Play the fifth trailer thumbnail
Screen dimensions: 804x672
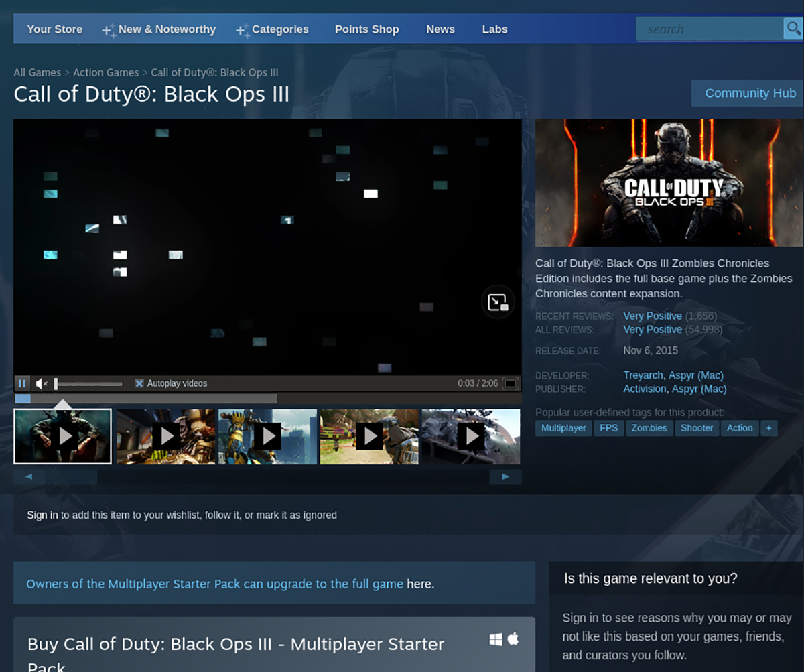[x=471, y=437]
